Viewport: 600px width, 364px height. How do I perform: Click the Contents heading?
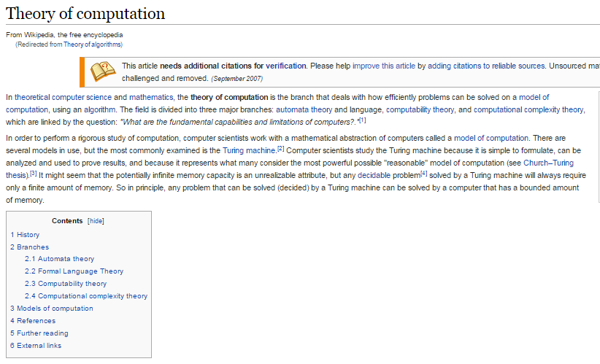[67, 221]
